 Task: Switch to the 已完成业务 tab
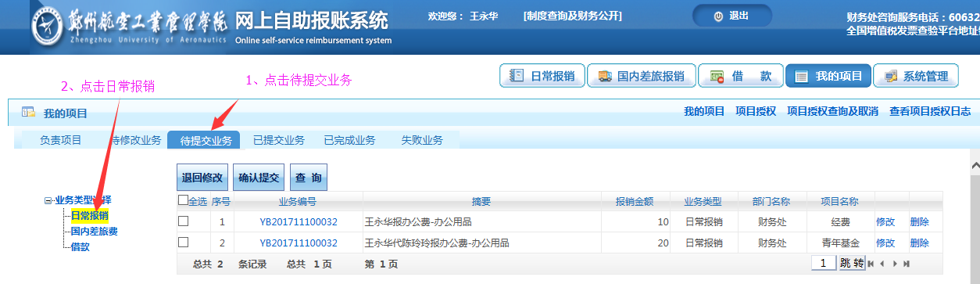point(349,140)
